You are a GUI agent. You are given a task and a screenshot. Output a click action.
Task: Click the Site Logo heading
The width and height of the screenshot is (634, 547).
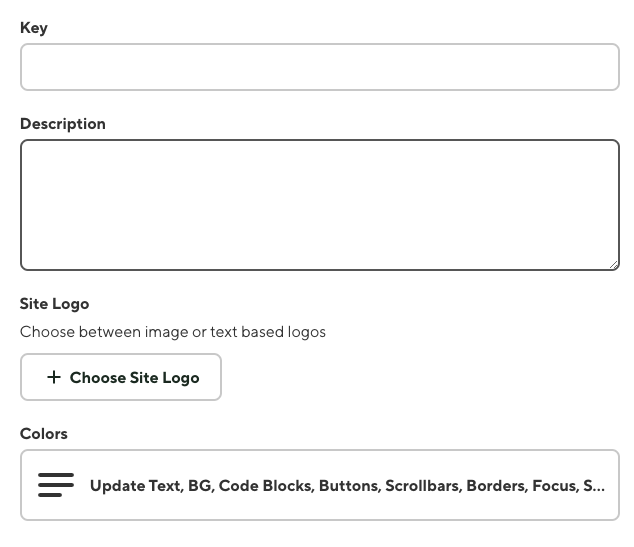[x=55, y=303]
